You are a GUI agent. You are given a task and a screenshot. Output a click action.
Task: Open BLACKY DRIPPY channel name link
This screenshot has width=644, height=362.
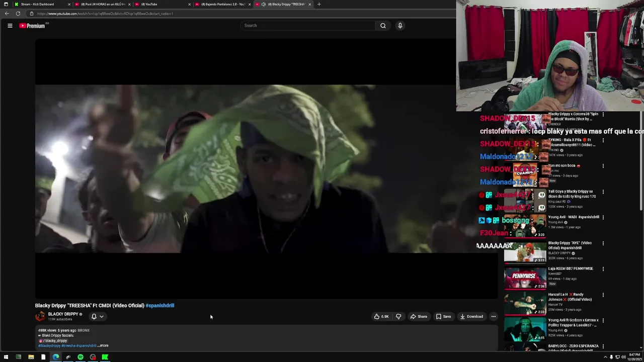pyautogui.click(x=63, y=314)
